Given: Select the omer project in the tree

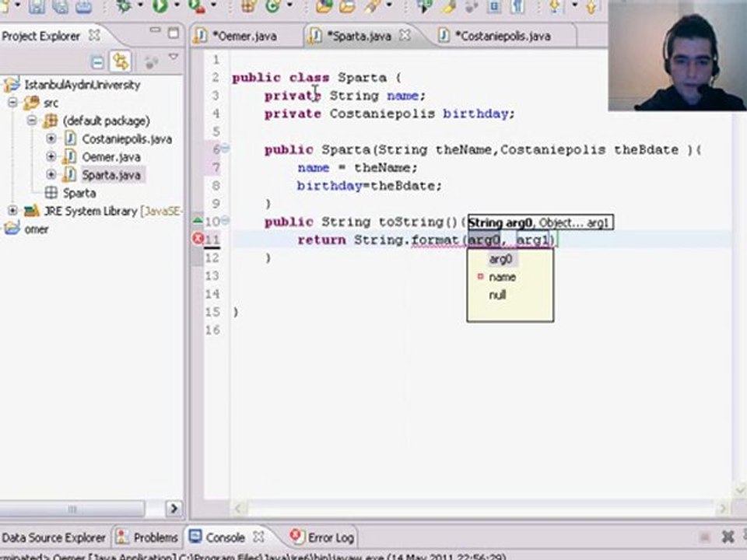Looking at the screenshot, I should coord(37,229).
